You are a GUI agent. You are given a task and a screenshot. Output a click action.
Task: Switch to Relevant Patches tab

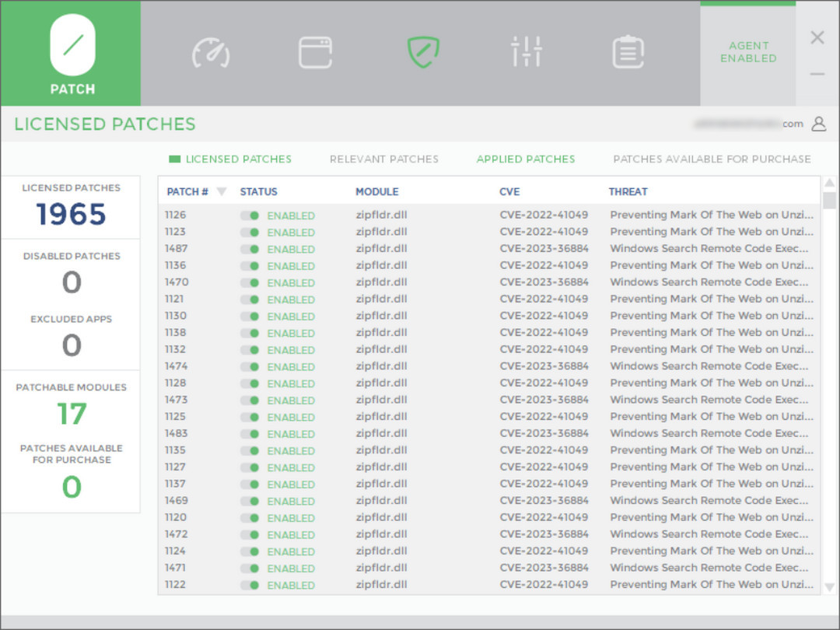coord(383,159)
